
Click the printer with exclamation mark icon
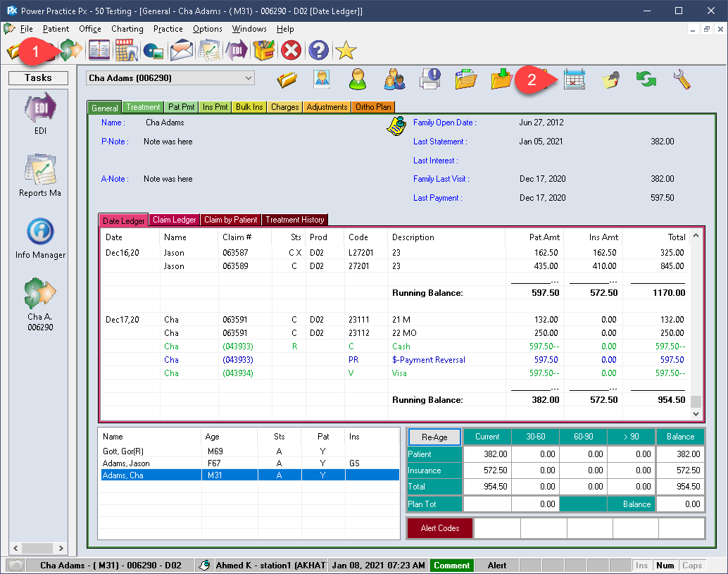click(430, 79)
